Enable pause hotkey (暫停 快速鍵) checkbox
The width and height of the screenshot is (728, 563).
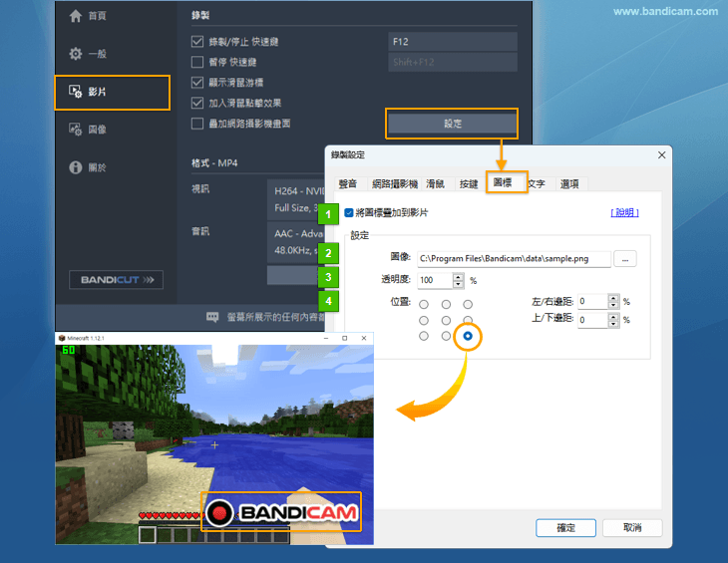pyautogui.click(x=197, y=62)
